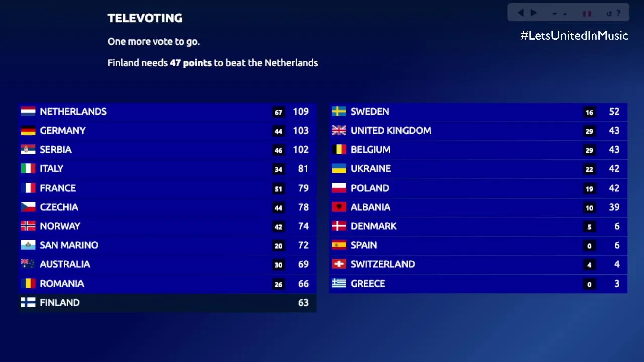Select the Germany scoreboard entry
Viewport: 644px width, 362px height.
pos(168,131)
